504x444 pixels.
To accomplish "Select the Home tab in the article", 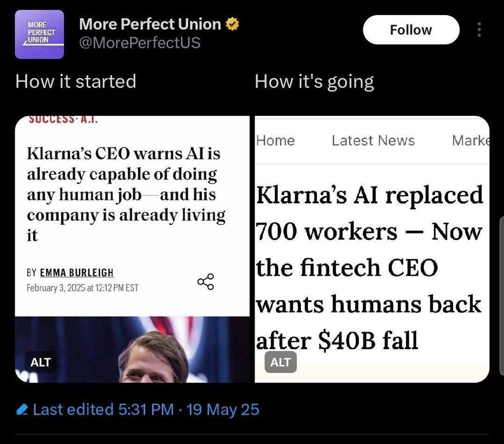I will pyautogui.click(x=275, y=141).
